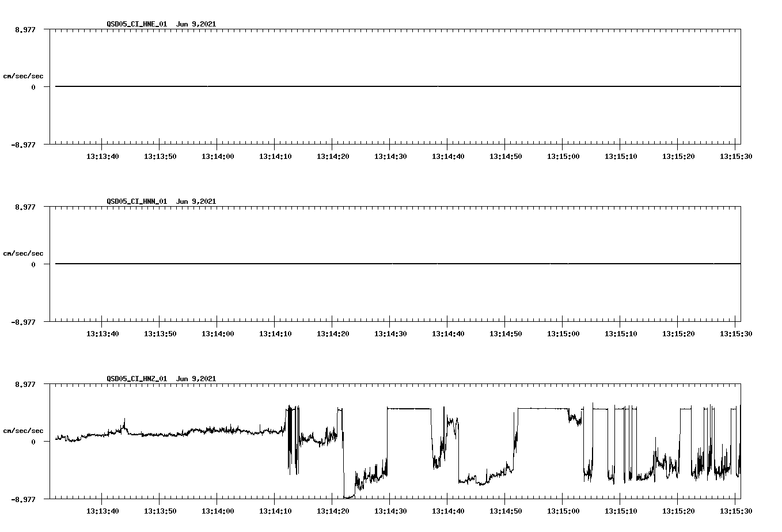Click 13:13:40 time label under HNE plot
Screen dimensions: 782x532
[103, 157]
